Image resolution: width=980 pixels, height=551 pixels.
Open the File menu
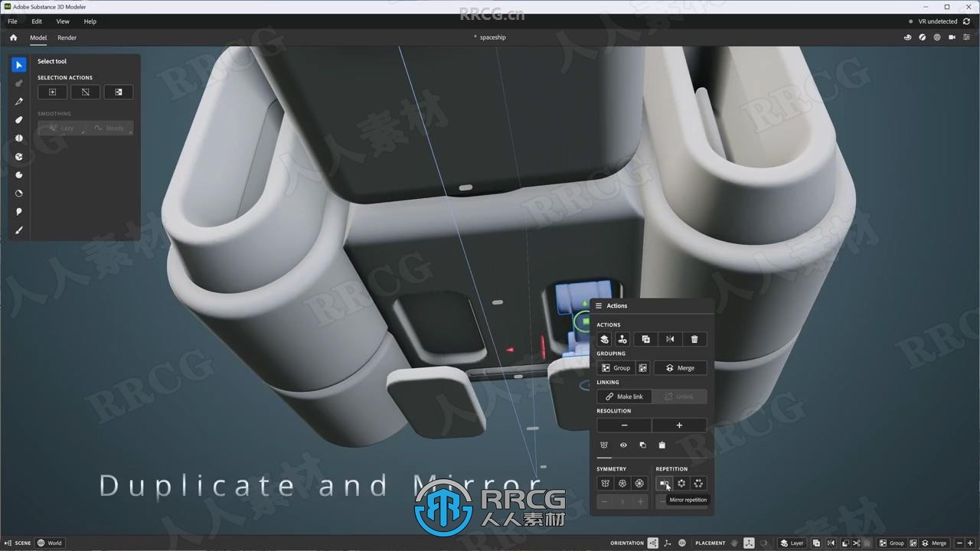pyautogui.click(x=12, y=21)
